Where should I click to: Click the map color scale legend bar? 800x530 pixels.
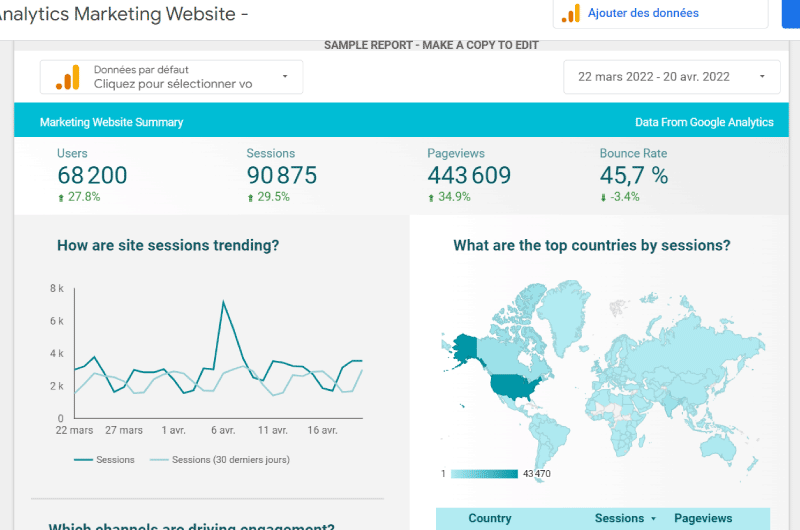(x=484, y=474)
